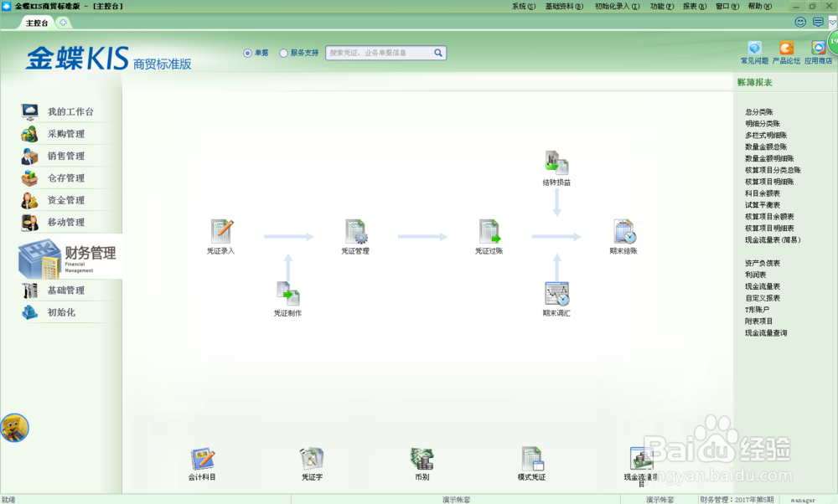The width and height of the screenshot is (838, 504).
Task: Open 现金流量表(简易) report link
Action: pyautogui.click(x=773, y=240)
